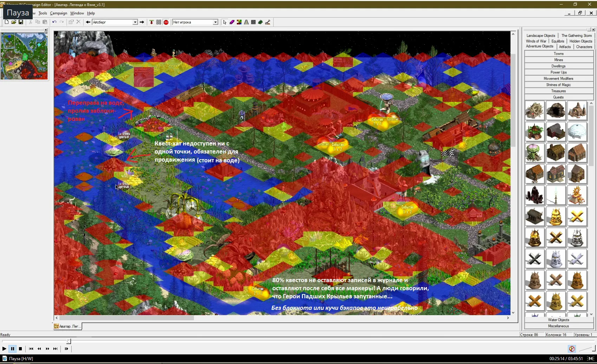Expand the Treasures category

coord(559,91)
